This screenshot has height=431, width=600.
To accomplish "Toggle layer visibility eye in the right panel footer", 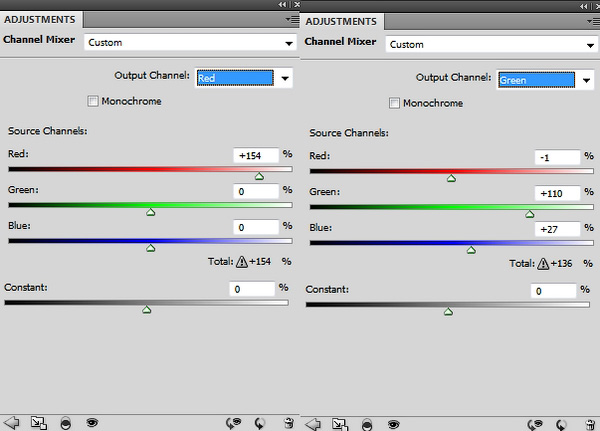I will point(393,424).
